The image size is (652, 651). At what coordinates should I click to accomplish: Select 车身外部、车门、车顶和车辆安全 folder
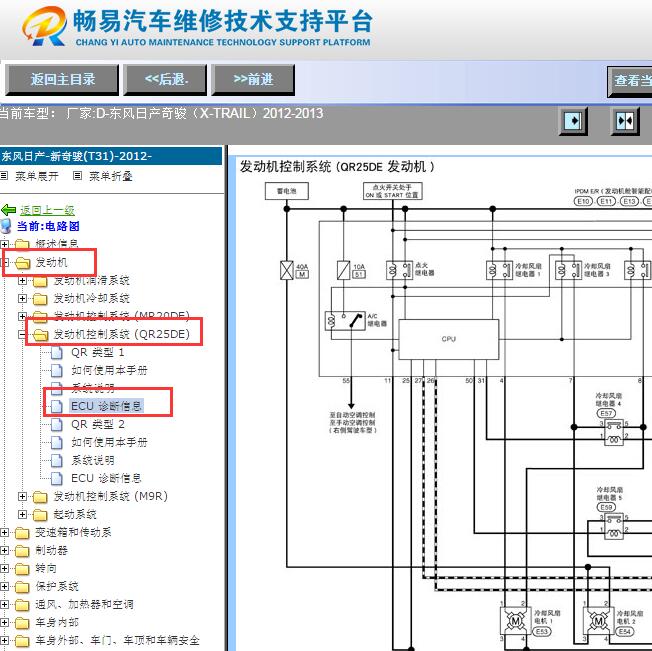[117, 641]
